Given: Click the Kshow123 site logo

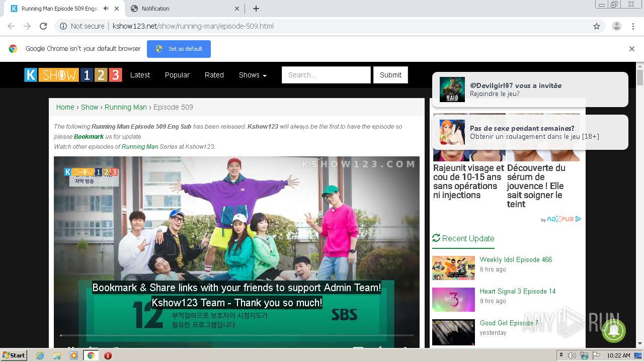Looking at the screenshot, I should click(x=73, y=75).
